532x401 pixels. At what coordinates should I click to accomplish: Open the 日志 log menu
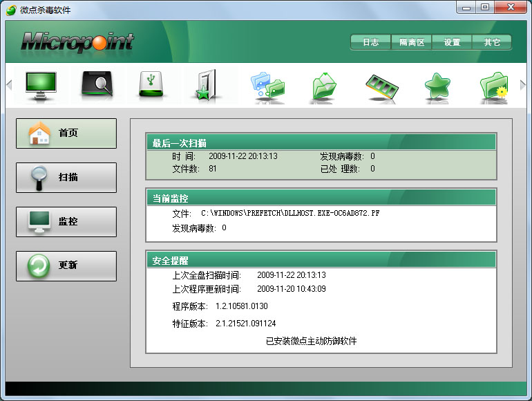point(370,42)
